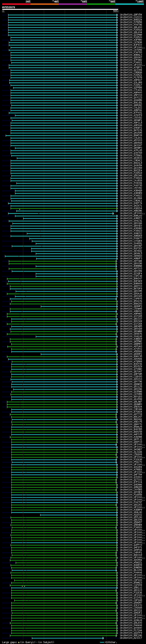Image resolution: width=146 pixels, height=644 pixels.
Task: Select hit UniRef100_Q9FX54
Action: click(131, 15)
